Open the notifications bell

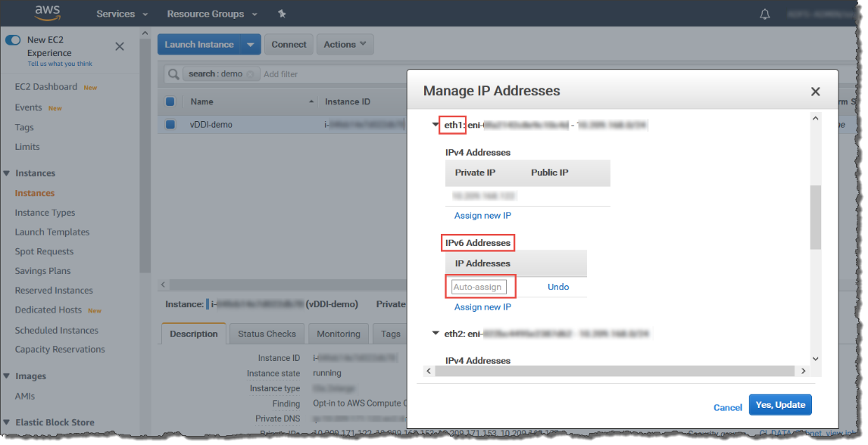click(x=765, y=14)
